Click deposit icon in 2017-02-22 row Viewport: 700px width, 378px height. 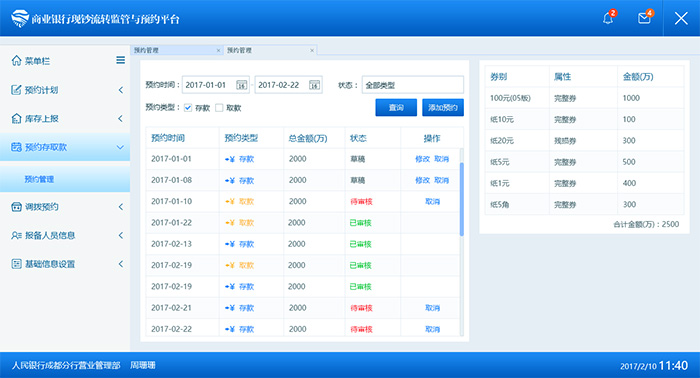229,329
